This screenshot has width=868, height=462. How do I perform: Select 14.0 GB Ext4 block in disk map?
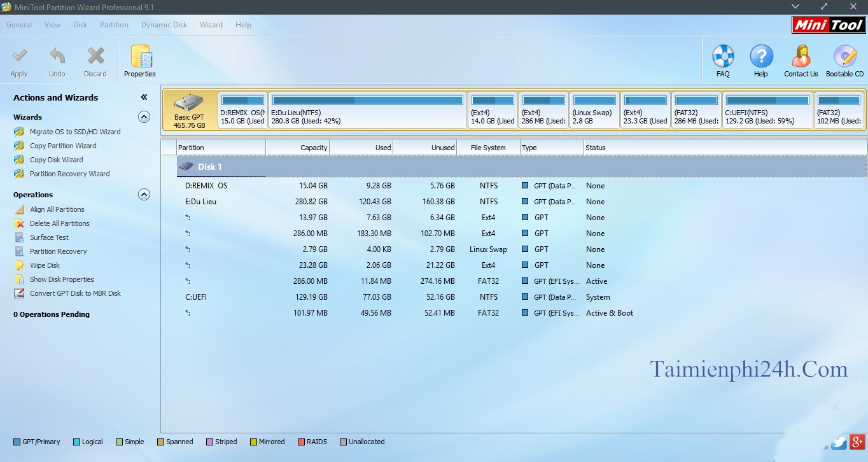pyautogui.click(x=493, y=110)
